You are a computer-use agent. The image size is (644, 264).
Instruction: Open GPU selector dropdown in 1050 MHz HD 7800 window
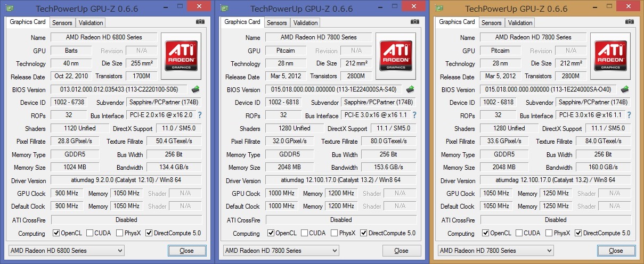point(496,251)
